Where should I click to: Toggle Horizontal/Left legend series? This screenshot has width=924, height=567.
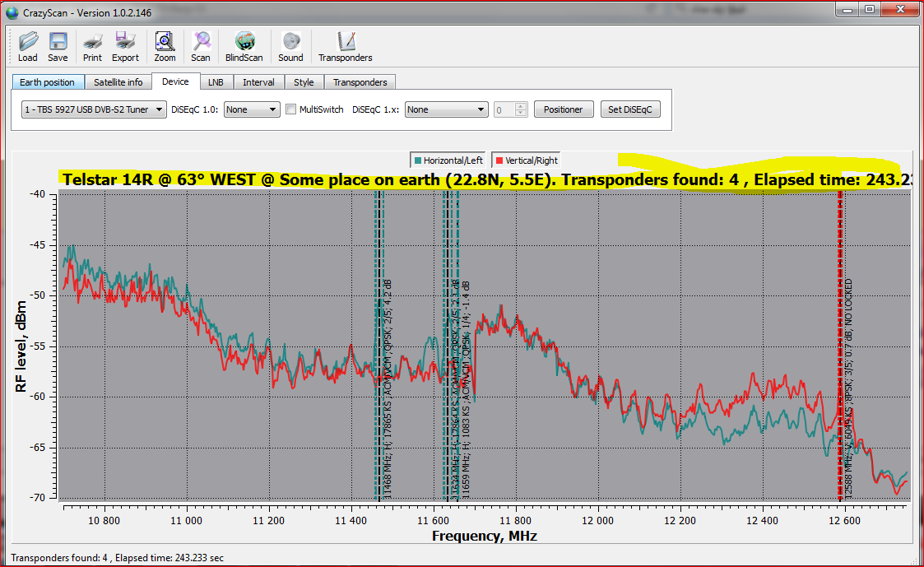tap(448, 160)
